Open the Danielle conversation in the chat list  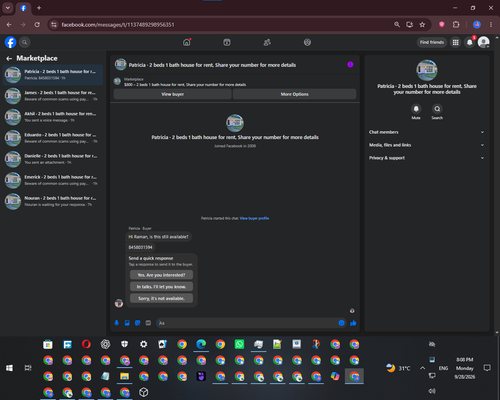coord(53,159)
